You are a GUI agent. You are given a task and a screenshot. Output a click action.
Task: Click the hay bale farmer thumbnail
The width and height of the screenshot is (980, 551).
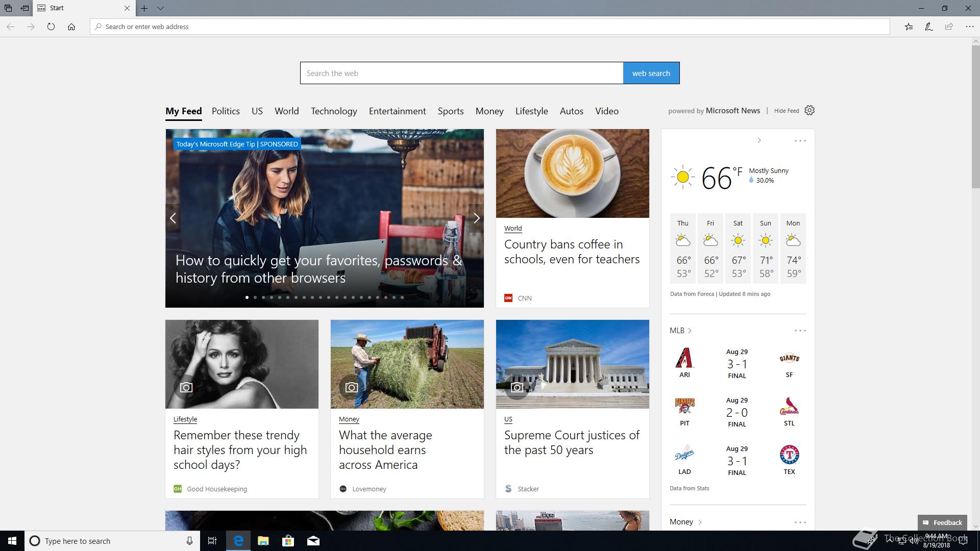pos(407,364)
